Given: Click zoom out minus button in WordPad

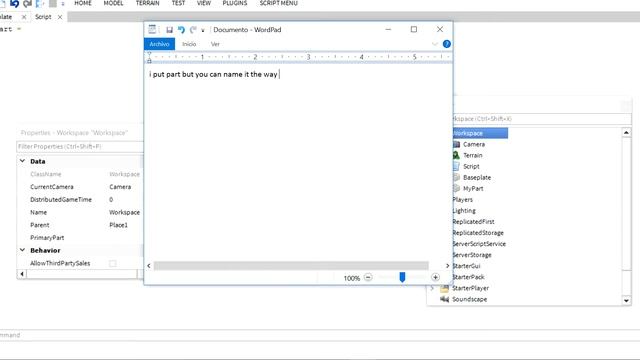Looking at the screenshot, I should coord(368,278).
